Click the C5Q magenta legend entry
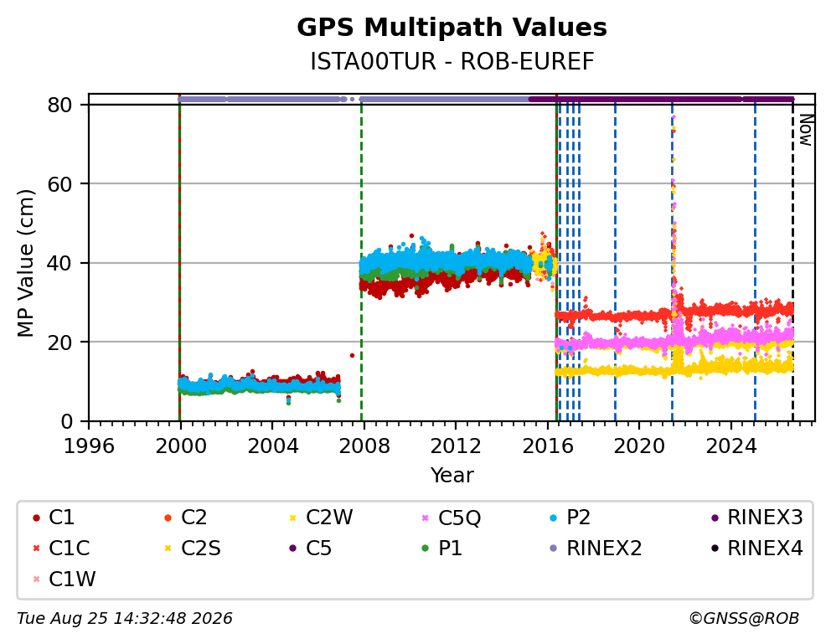 pos(451,518)
